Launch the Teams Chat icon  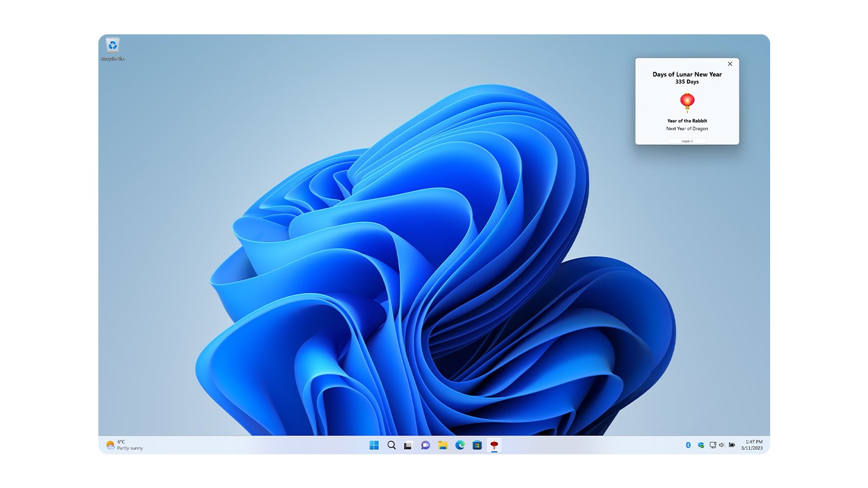click(426, 445)
